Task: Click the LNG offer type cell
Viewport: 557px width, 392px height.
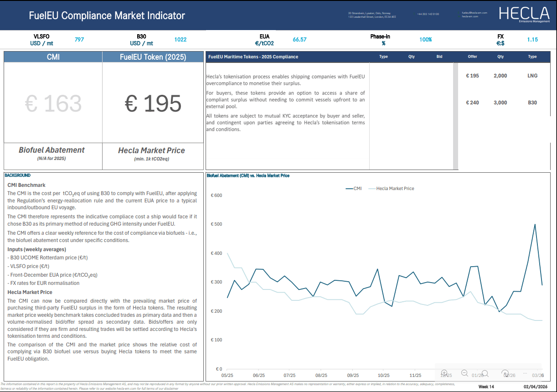Action: tap(532, 76)
